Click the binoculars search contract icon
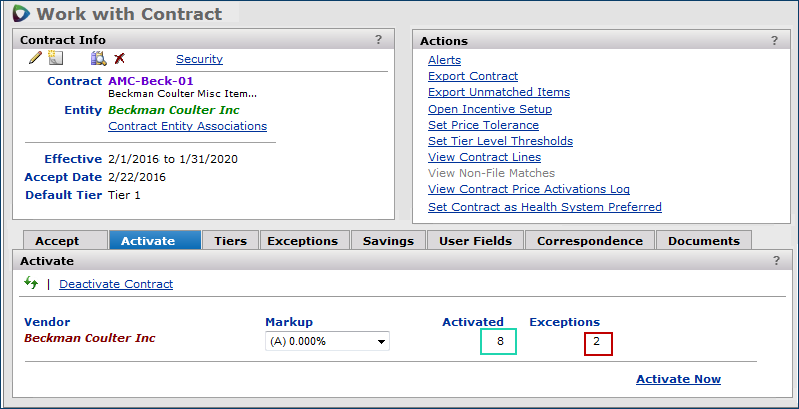 click(x=98, y=59)
